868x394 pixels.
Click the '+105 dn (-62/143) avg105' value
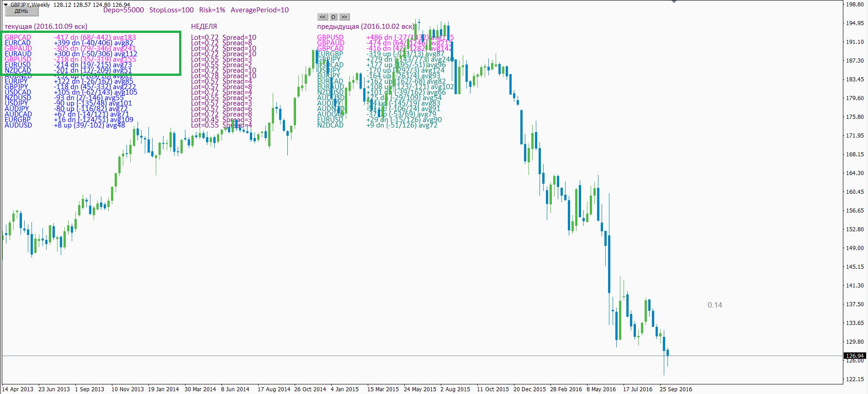[x=95, y=92]
